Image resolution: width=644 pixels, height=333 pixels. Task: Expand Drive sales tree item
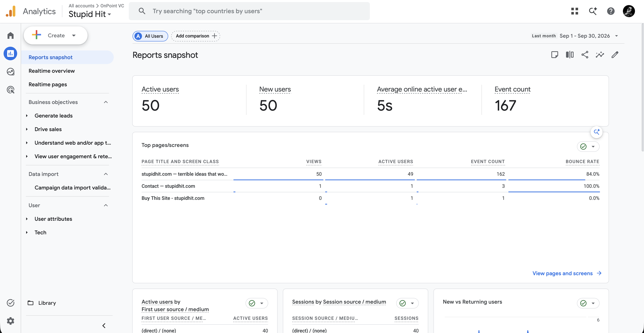click(27, 129)
